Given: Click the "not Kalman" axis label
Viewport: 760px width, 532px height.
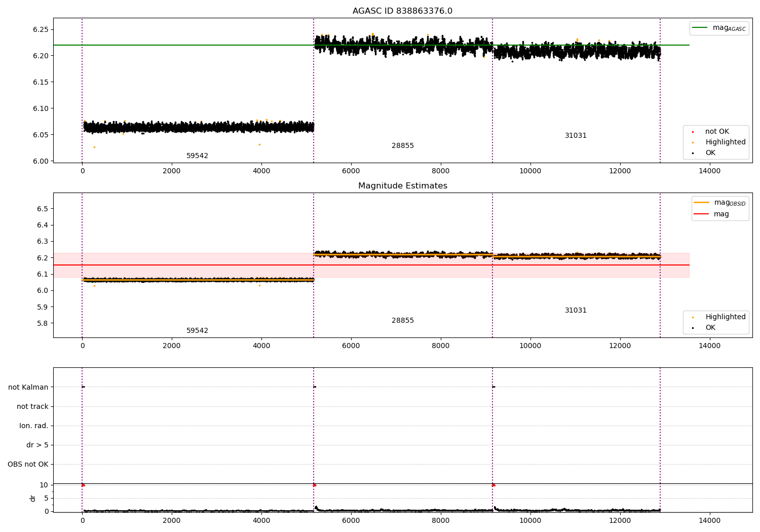Looking at the screenshot, I should [28, 388].
